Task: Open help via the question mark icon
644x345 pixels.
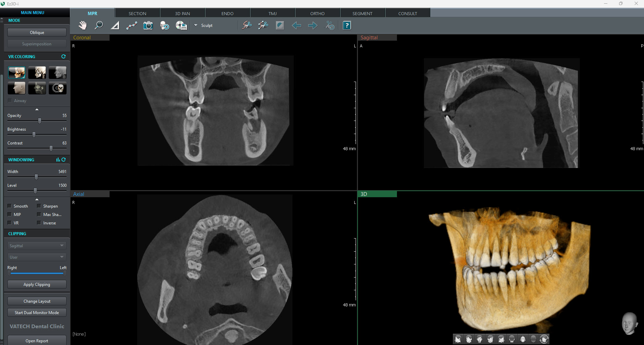Action: point(347,26)
